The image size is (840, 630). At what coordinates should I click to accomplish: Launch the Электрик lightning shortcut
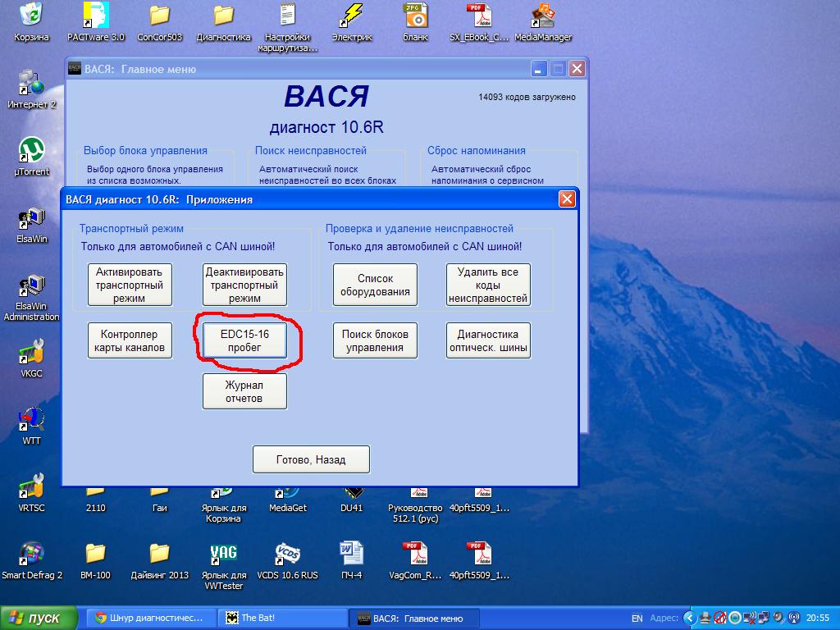point(351,21)
